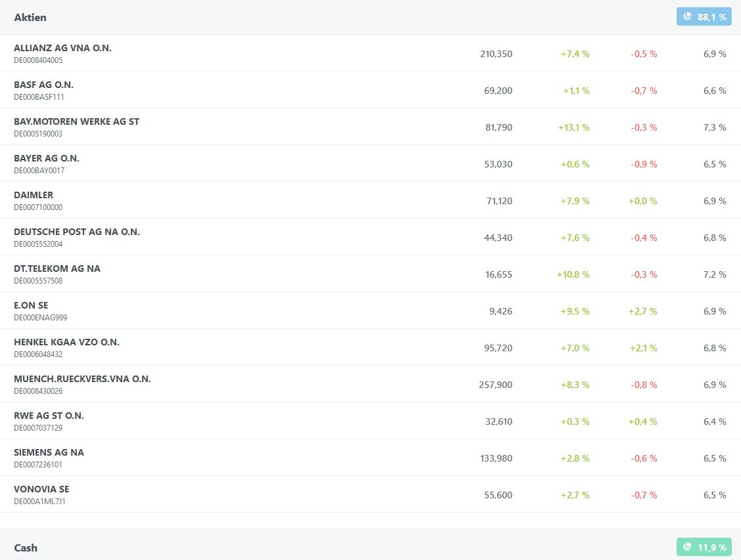The height and width of the screenshot is (560, 741).
Task: Open BAYER AG O.N. details
Action: click(47, 158)
